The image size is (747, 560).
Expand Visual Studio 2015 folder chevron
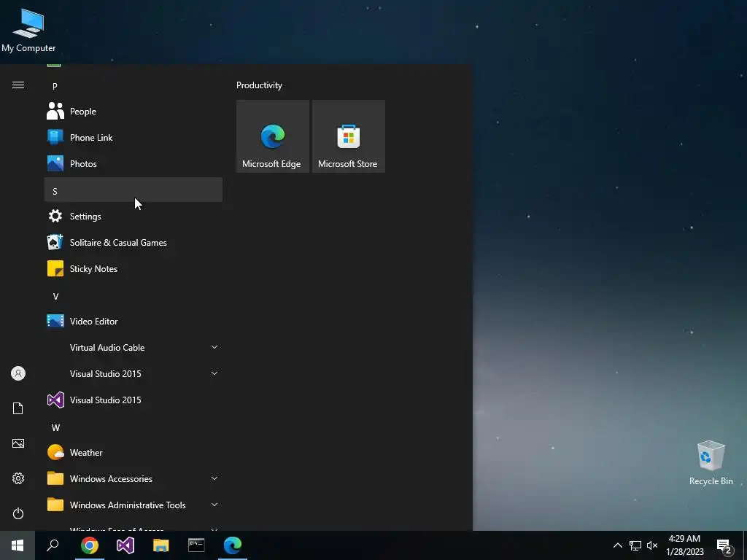214,373
